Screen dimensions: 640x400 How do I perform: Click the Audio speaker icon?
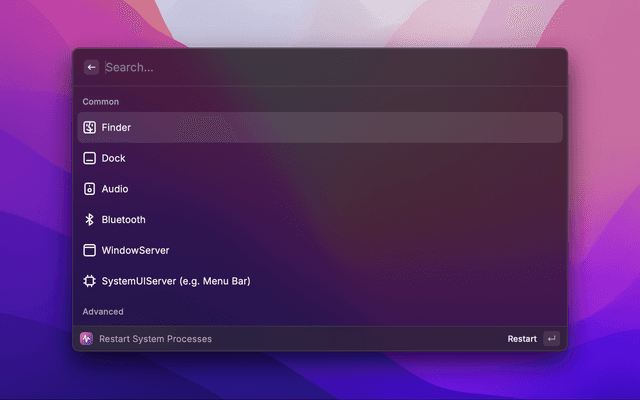click(89, 189)
